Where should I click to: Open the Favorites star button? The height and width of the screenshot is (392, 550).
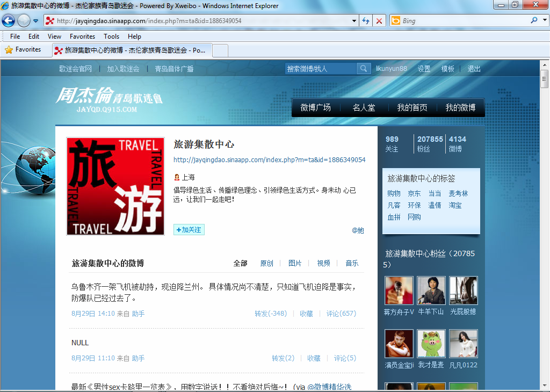[x=23, y=49]
